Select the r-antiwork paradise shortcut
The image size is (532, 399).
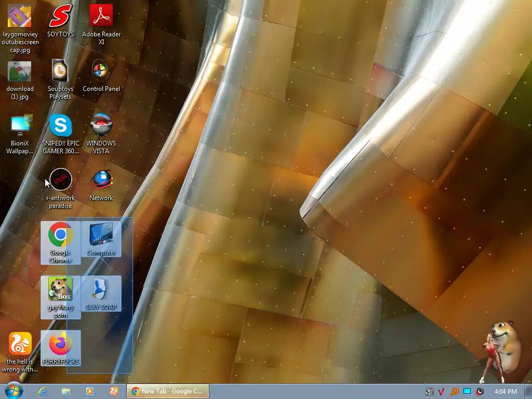click(x=60, y=189)
